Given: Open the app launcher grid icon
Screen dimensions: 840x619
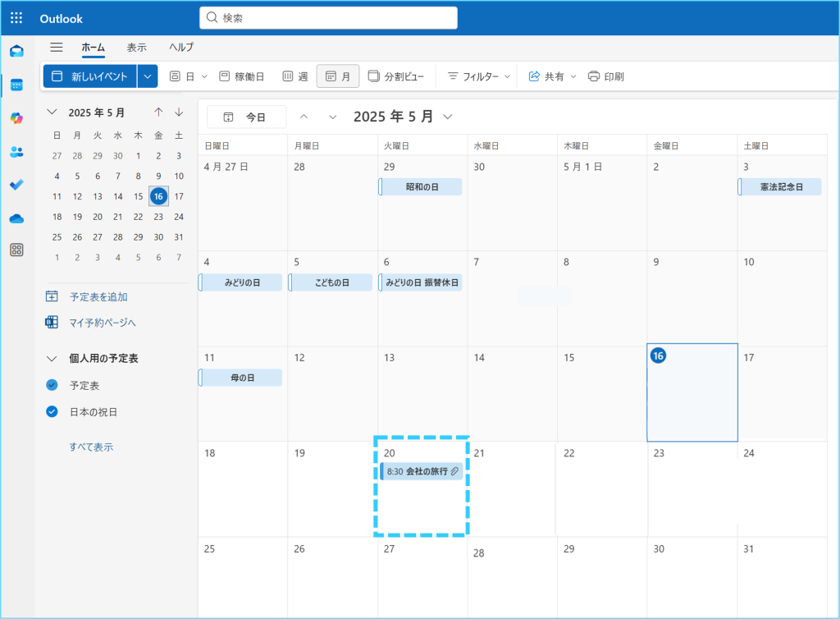Looking at the screenshot, I should 16,18.
